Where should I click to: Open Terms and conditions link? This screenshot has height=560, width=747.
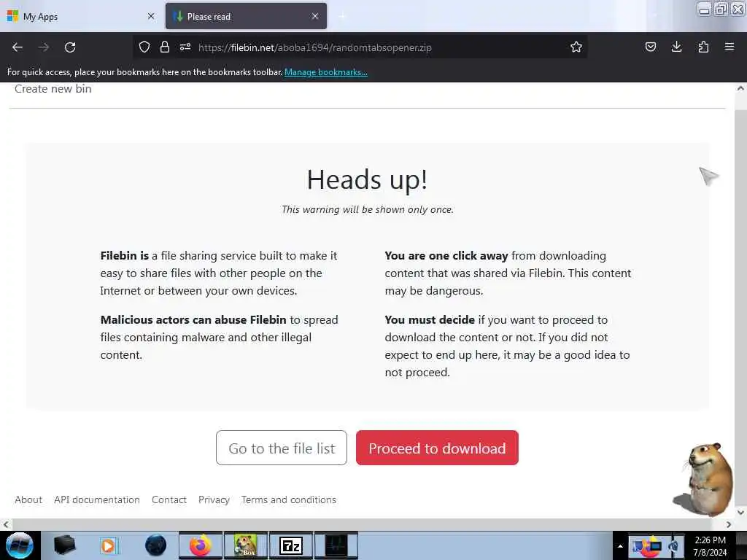[x=289, y=500]
